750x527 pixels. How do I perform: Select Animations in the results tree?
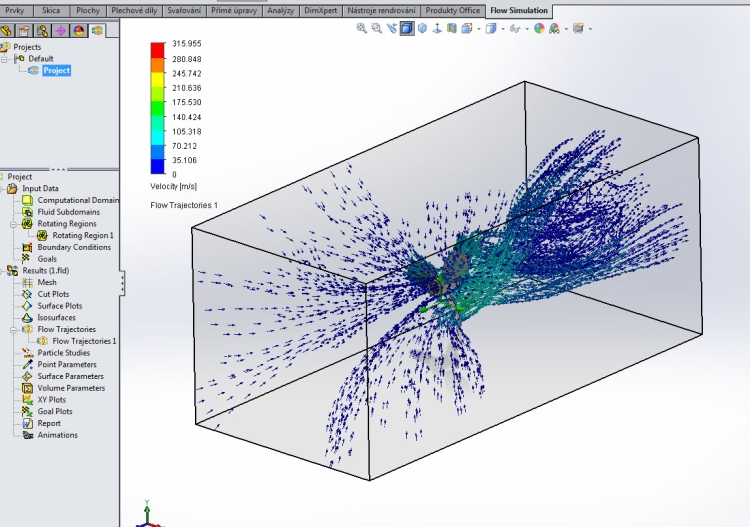tap(57, 435)
